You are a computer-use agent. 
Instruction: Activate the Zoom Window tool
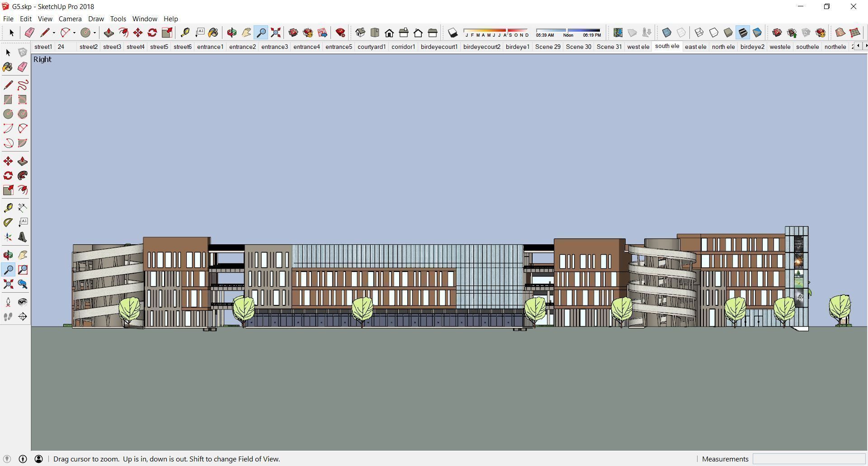coord(23,270)
